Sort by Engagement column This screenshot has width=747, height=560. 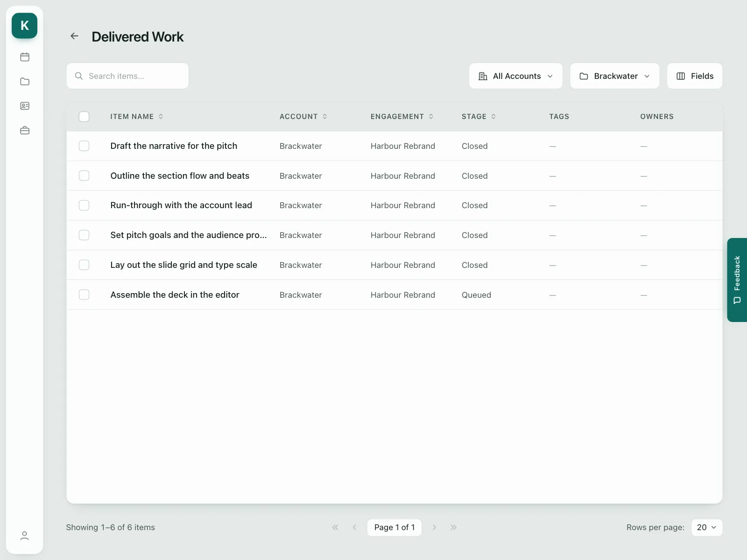pos(402,117)
